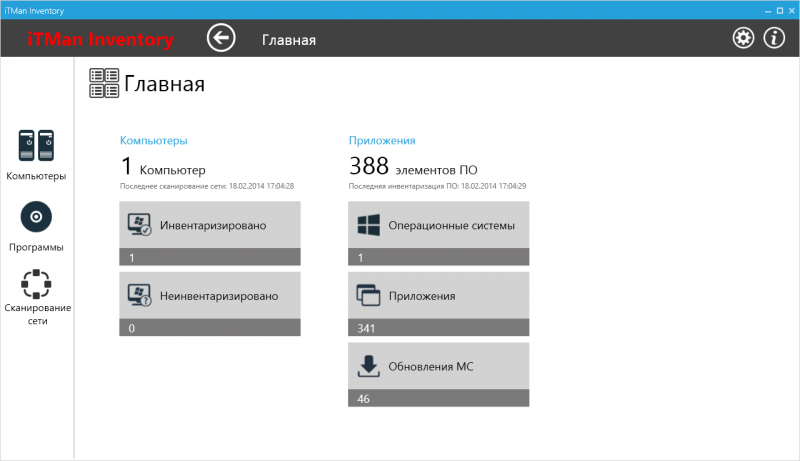Click the Программы sidebar label
800x461 pixels.
click(36, 247)
